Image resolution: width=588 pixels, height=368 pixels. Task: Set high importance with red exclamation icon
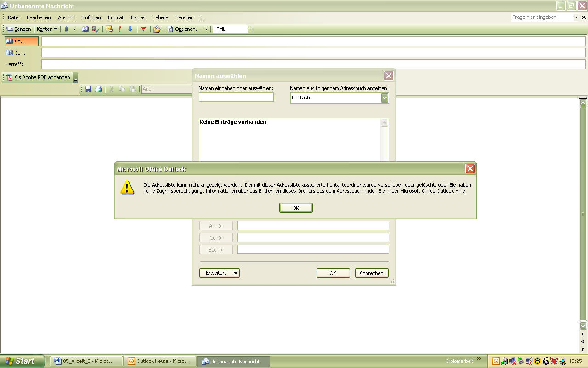tap(120, 29)
